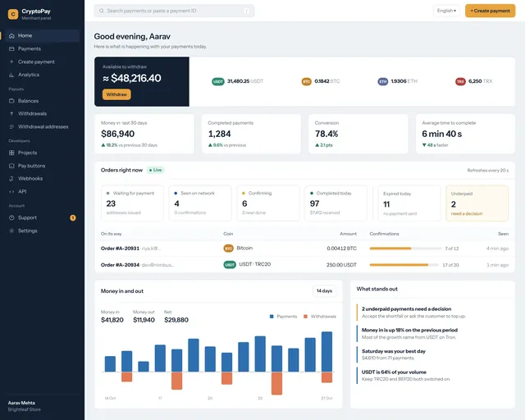Click the Analytics bar chart icon
Screen dimensions: 525x420
point(11,75)
